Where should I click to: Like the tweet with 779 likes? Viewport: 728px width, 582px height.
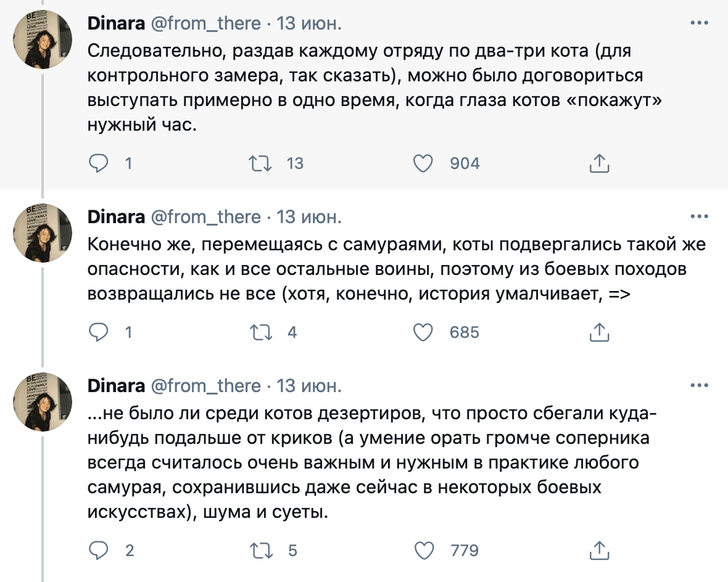[x=423, y=551]
